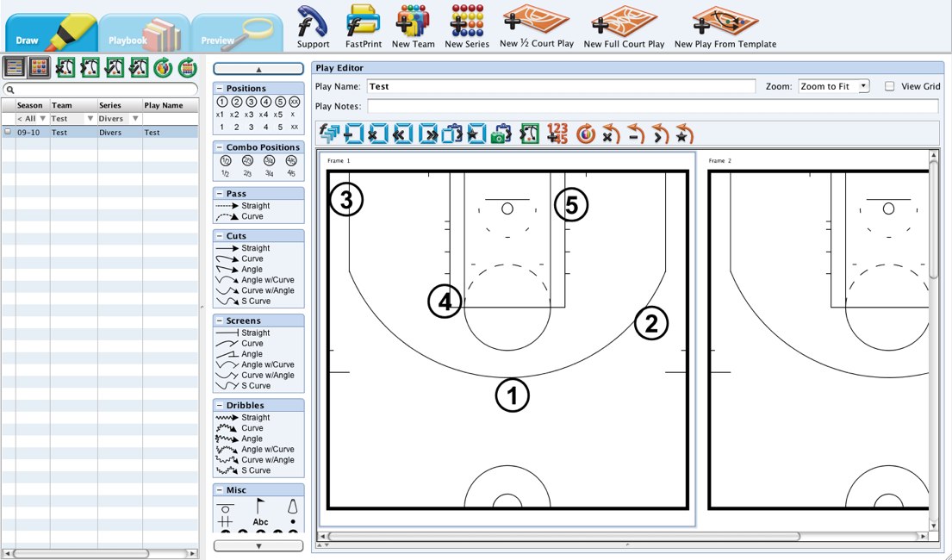952x560 pixels.
Task: Click the Support button
Action: pos(313,24)
